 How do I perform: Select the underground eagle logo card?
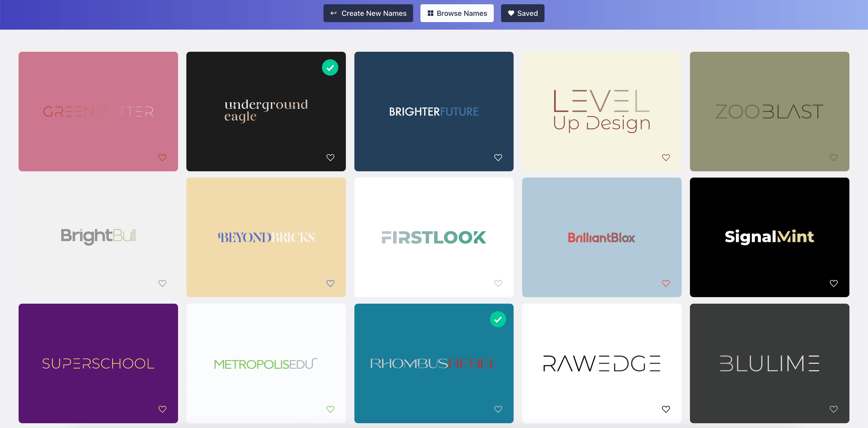coord(266,111)
